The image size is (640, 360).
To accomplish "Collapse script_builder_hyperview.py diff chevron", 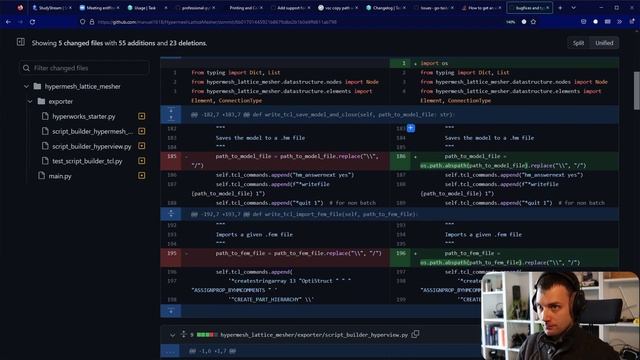I will click(x=172, y=335).
